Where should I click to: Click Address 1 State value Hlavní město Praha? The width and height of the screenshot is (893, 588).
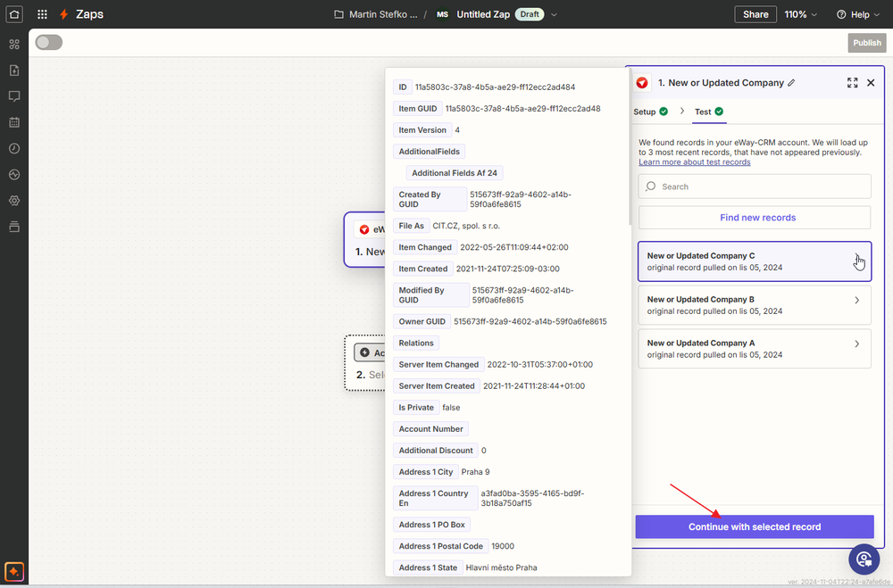tap(501, 568)
